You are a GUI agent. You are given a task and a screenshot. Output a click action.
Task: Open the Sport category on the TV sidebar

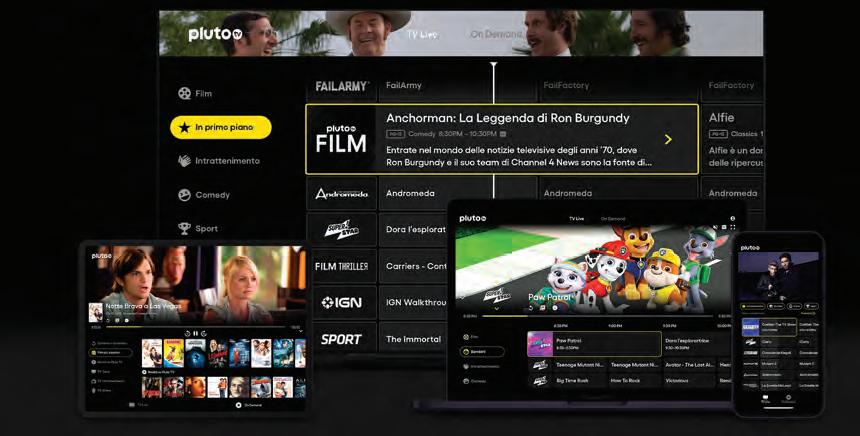pos(198,229)
